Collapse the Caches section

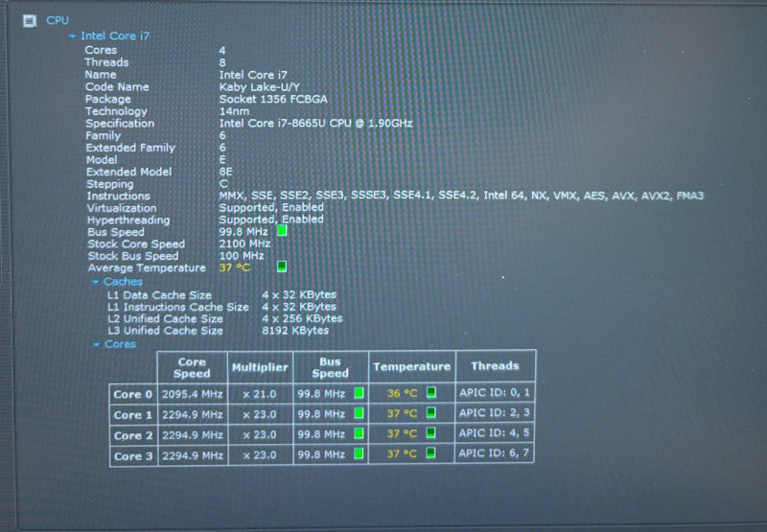pyautogui.click(x=95, y=282)
